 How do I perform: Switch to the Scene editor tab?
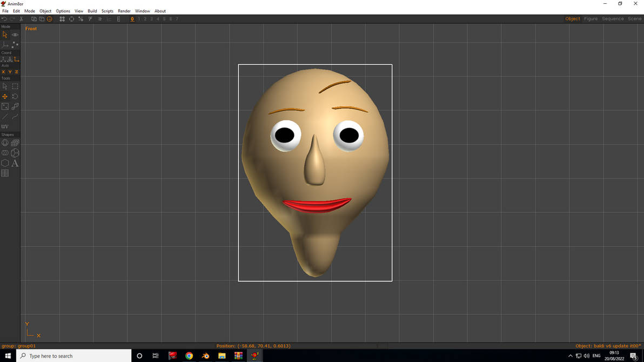[634, 19]
